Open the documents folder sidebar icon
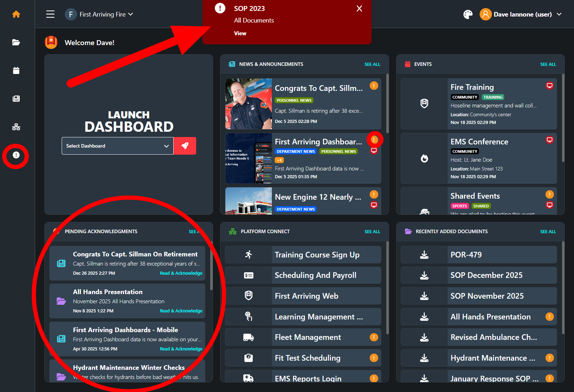This screenshot has width=574, height=392. [x=16, y=42]
